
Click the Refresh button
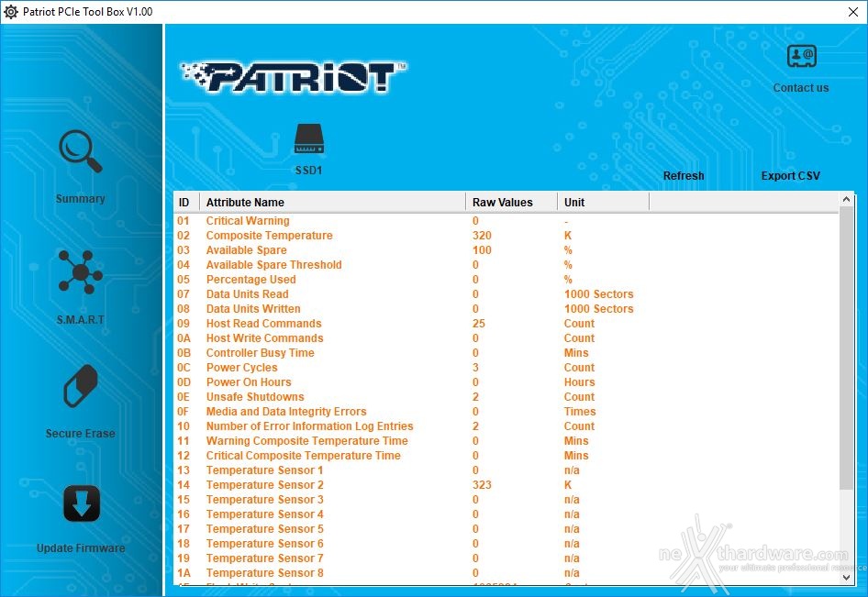[x=684, y=175]
